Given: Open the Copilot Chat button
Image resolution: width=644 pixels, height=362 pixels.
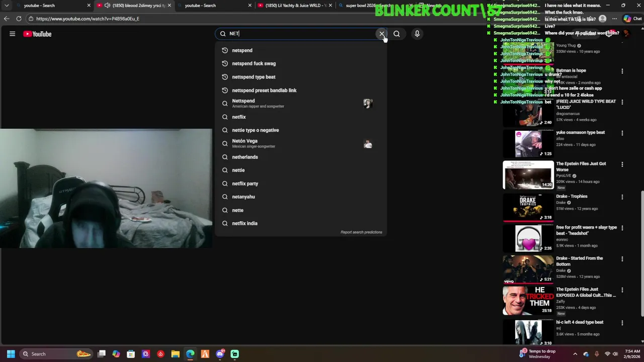Looking at the screenshot, I should coord(633,19).
